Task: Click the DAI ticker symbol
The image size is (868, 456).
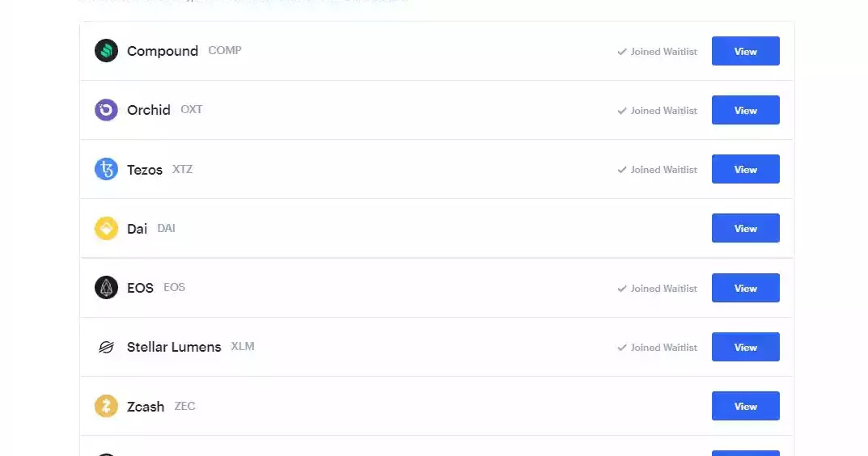Action: tap(166, 228)
